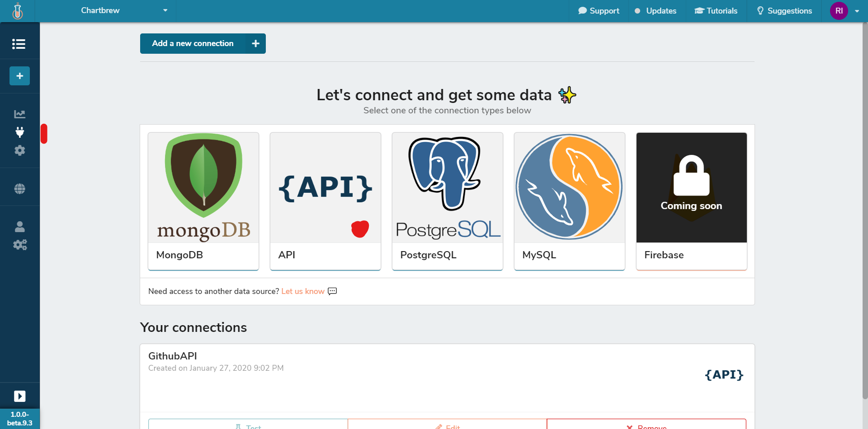This screenshot has width=868, height=429.
Task: Click the page vertical scrollbar
Action: tap(865, 212)
